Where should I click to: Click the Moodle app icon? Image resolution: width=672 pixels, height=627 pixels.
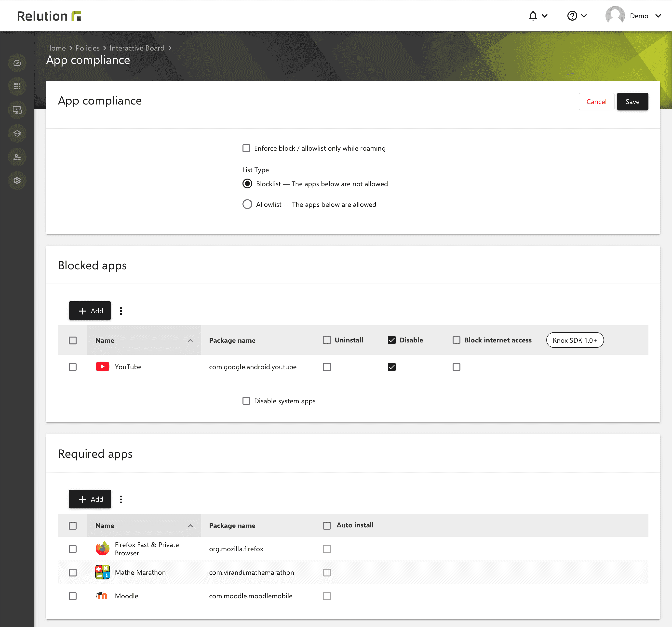[102, 596]
